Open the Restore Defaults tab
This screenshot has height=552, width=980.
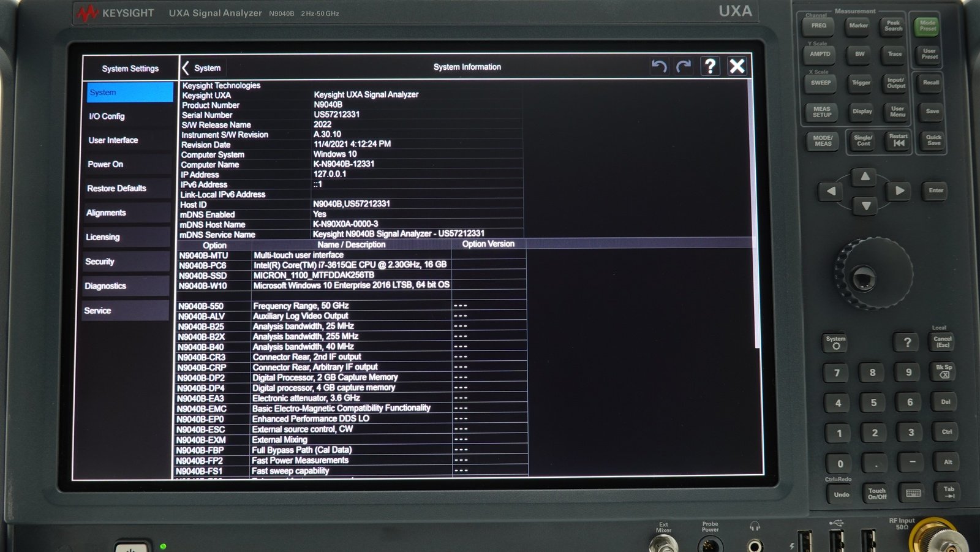pyautogui.click(x=127, y=189)
